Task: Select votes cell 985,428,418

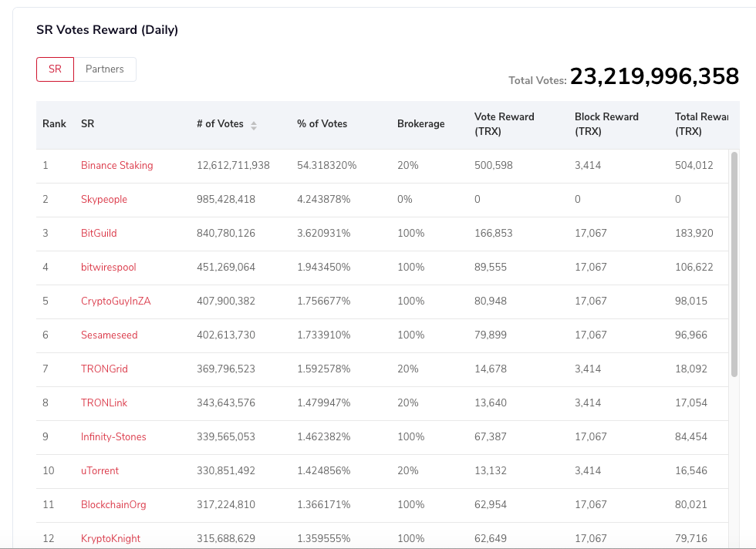Action: point(225,199)
